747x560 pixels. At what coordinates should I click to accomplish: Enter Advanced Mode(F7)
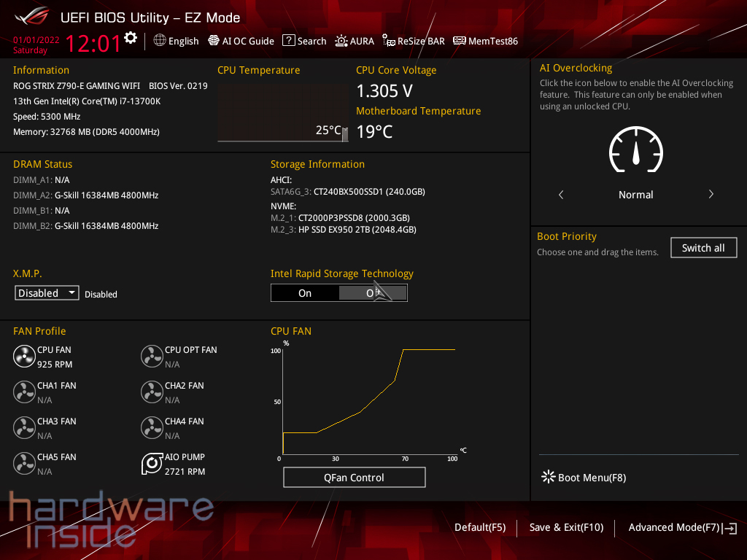(x=683, y=527)
